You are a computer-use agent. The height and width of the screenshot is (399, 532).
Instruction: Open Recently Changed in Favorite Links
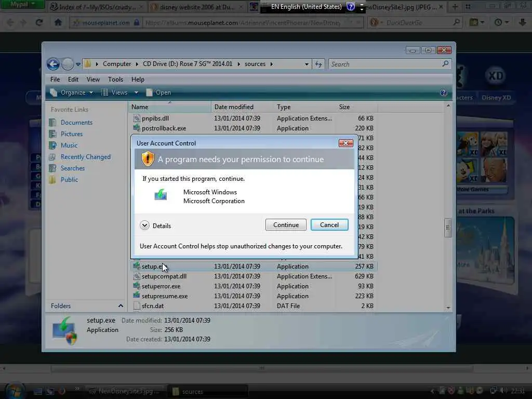[x=86, y=157]
